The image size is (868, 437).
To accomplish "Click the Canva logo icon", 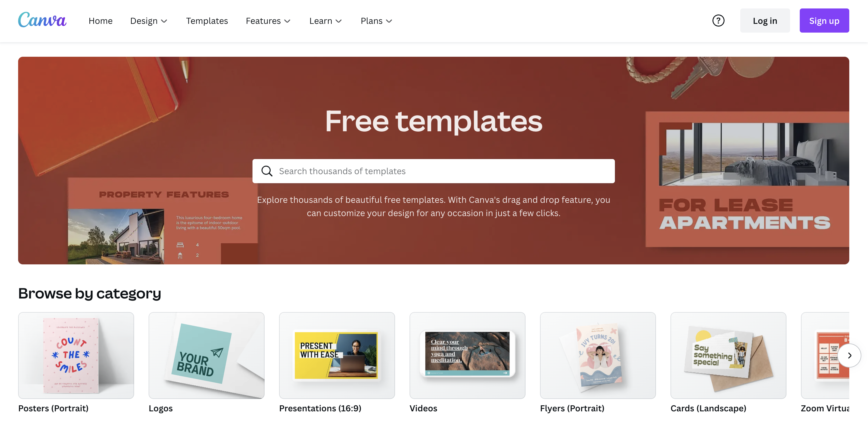I will point(42,21).
